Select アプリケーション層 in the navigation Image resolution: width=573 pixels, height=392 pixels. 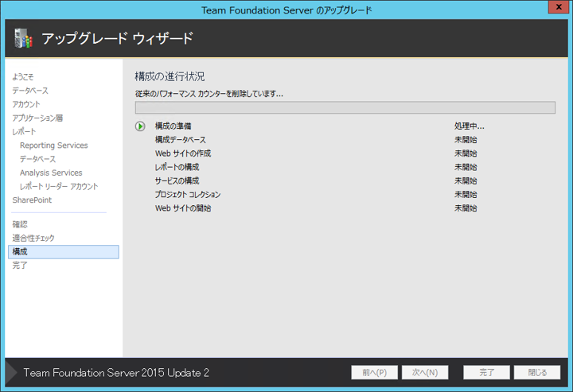click(x=37, y=118)
